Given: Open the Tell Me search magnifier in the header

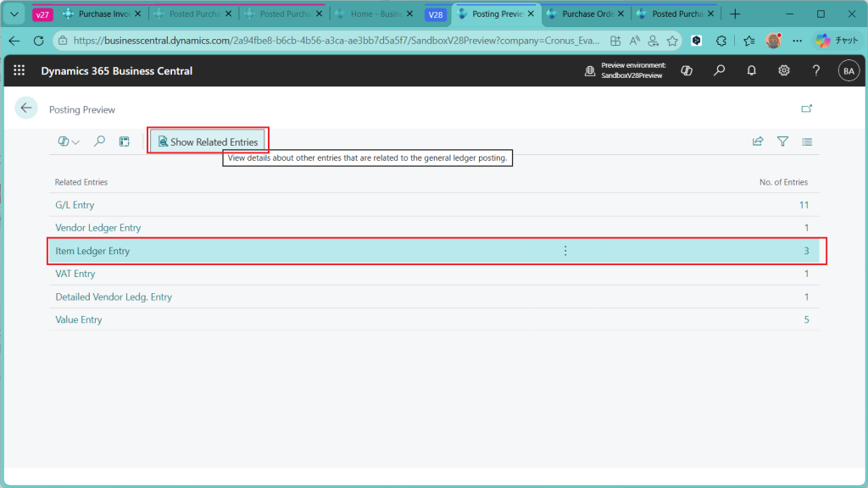Looking at the screenshot, I should point(719,71).
